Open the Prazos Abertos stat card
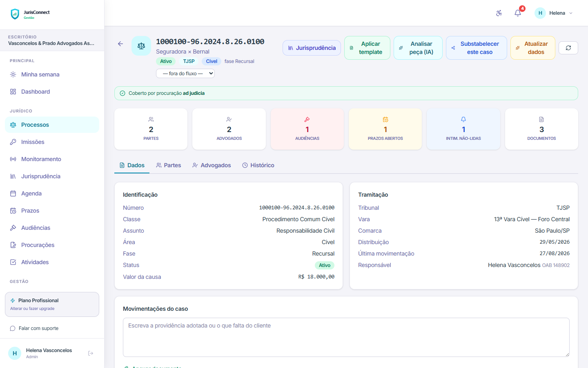 385,129
